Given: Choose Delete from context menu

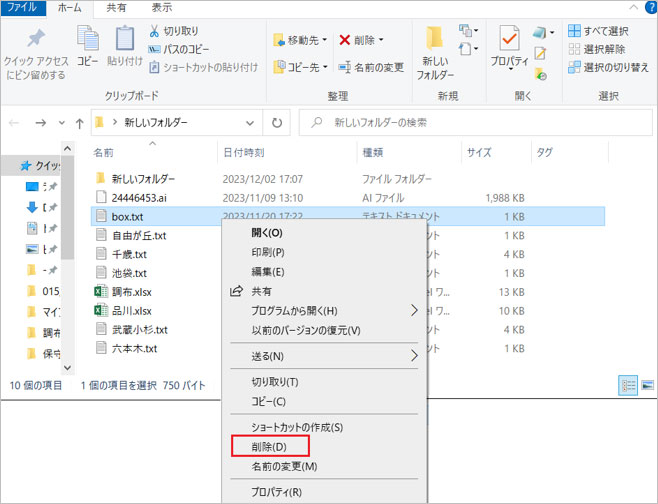Looking at the screenshot, I should click(269, 446).
